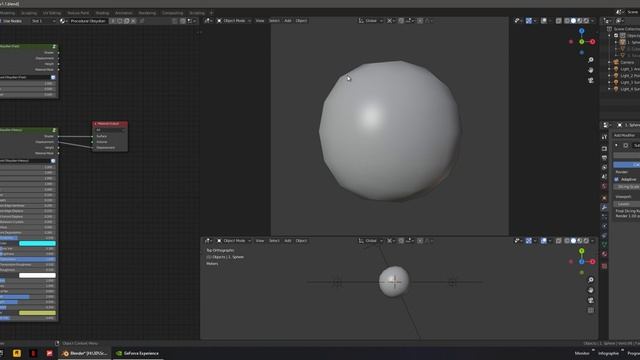Toggle the Use Nodes checkbox
640x360 pixels.
(1, 21)
